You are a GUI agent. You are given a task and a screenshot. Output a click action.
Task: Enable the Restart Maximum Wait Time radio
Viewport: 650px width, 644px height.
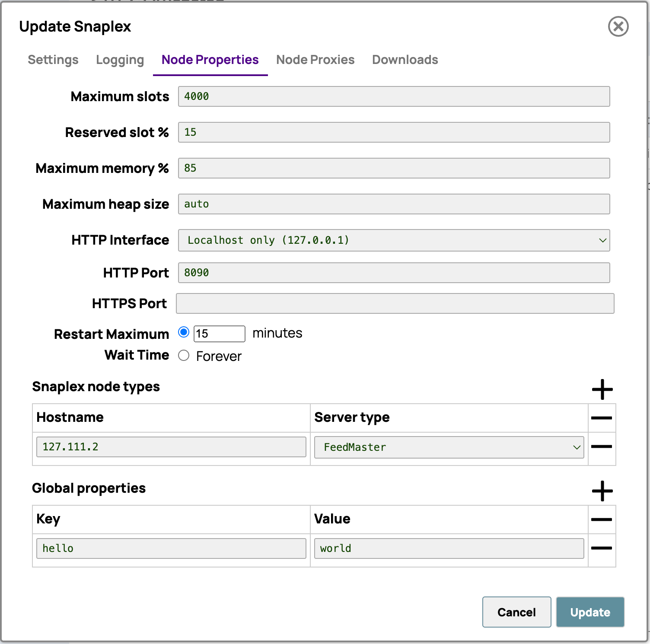point(184,333)
